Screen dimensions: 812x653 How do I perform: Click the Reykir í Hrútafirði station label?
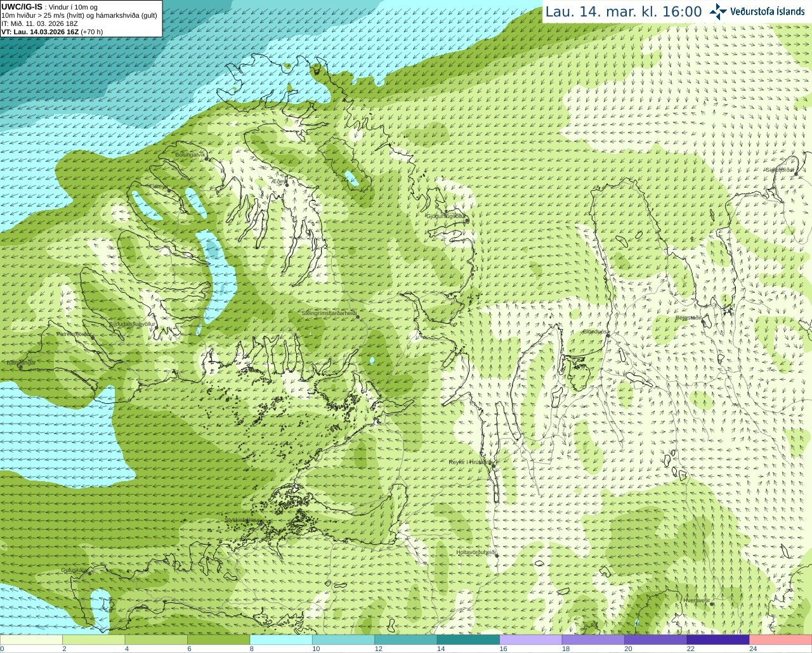[470, 462]
